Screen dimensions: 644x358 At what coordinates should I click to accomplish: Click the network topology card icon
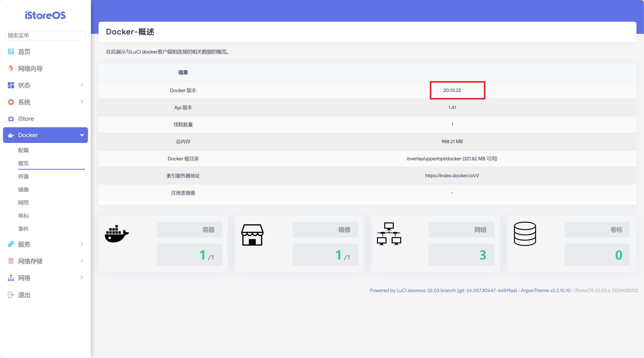coord(389,234)
